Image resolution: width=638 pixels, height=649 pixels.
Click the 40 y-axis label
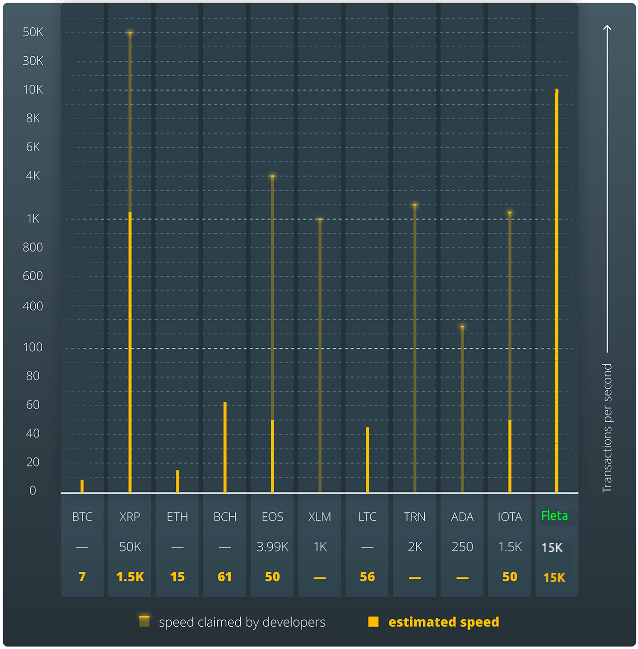pos(33,433)
